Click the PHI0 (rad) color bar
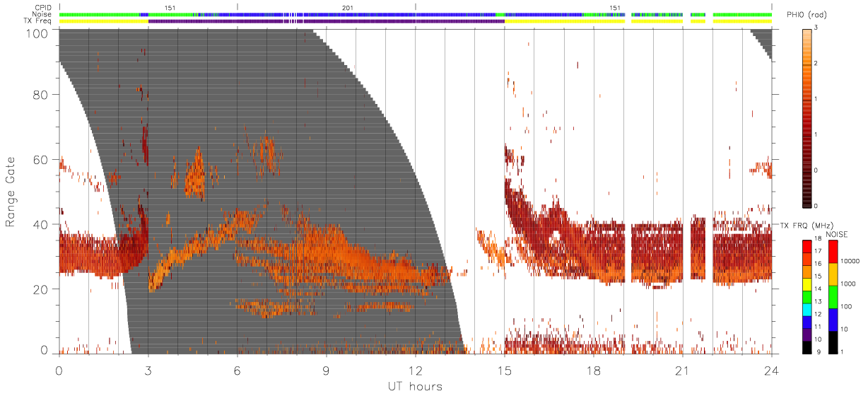 808,117
